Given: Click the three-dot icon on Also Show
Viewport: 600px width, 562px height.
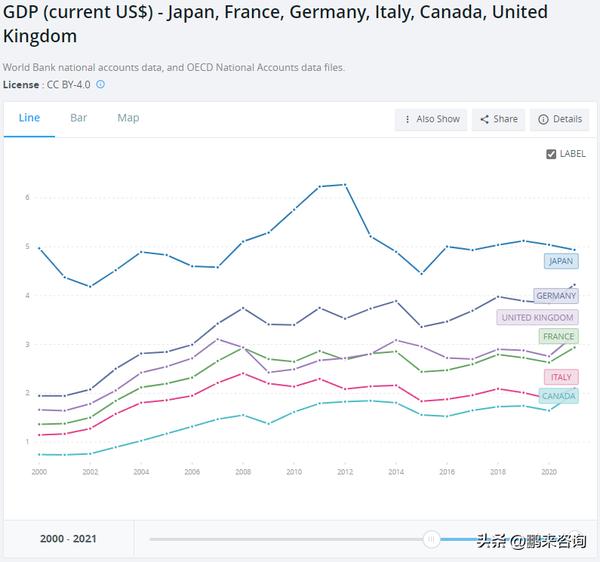Looking at the screenshot, I should pyautogui.click(x=408, y=119).
